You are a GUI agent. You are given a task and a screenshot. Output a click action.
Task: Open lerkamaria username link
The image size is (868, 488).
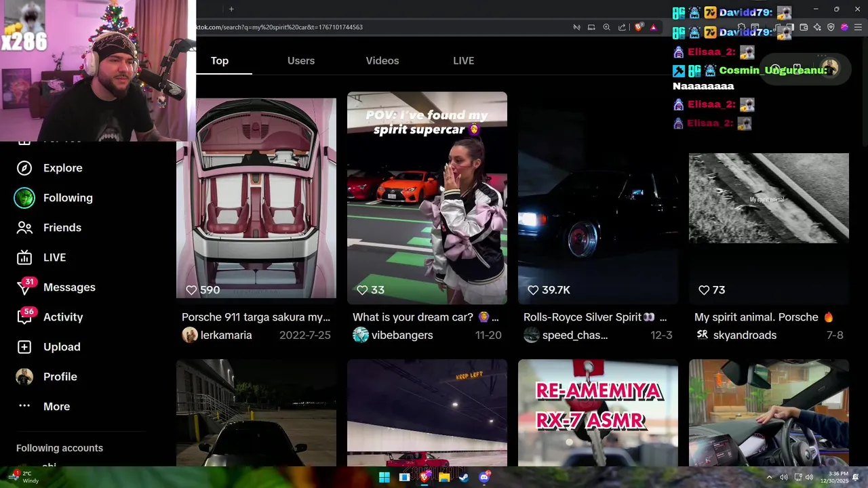pos(226,335)
